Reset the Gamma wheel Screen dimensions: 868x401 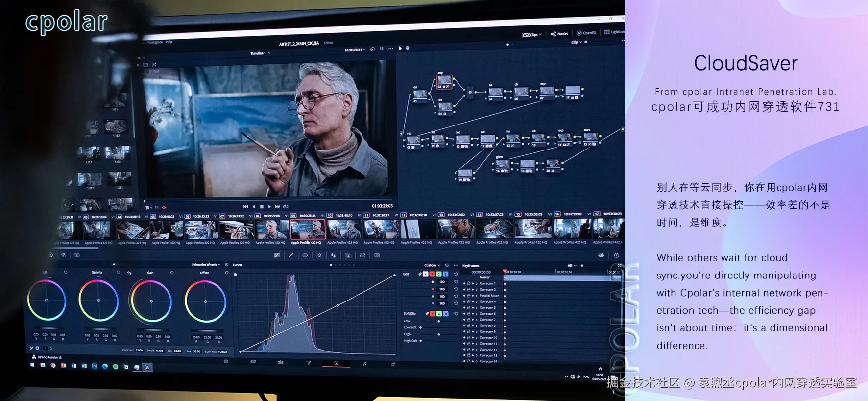tap(118, 272)
